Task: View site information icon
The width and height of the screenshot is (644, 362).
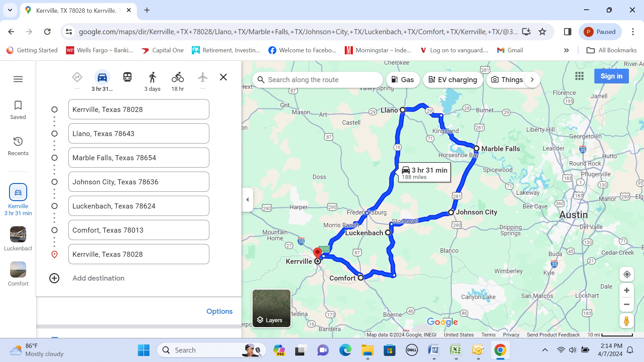Action: coord(69,32)
